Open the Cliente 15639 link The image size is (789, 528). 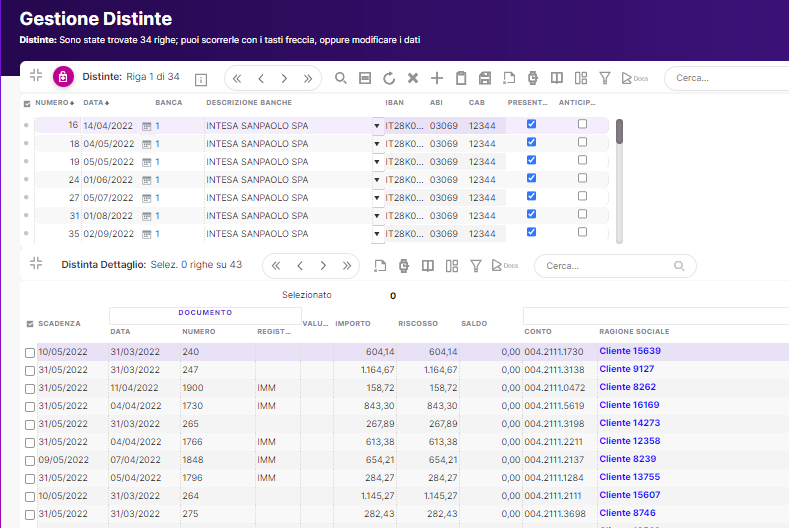coord(630,351)
